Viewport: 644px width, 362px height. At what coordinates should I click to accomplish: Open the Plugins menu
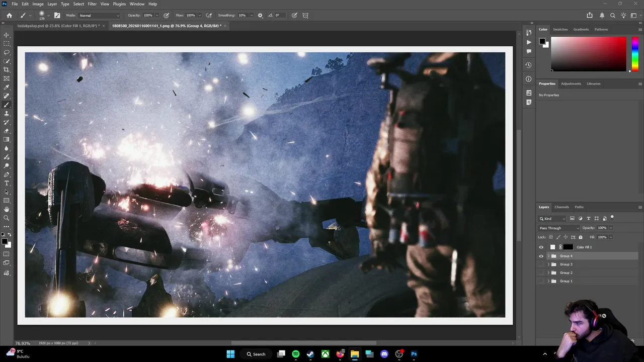[119, 4]
